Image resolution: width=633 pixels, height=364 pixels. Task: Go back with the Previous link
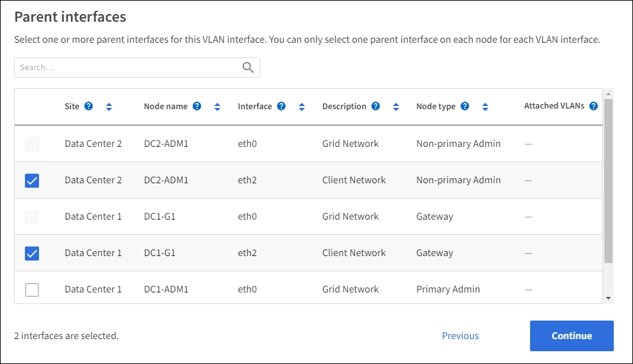460,336
